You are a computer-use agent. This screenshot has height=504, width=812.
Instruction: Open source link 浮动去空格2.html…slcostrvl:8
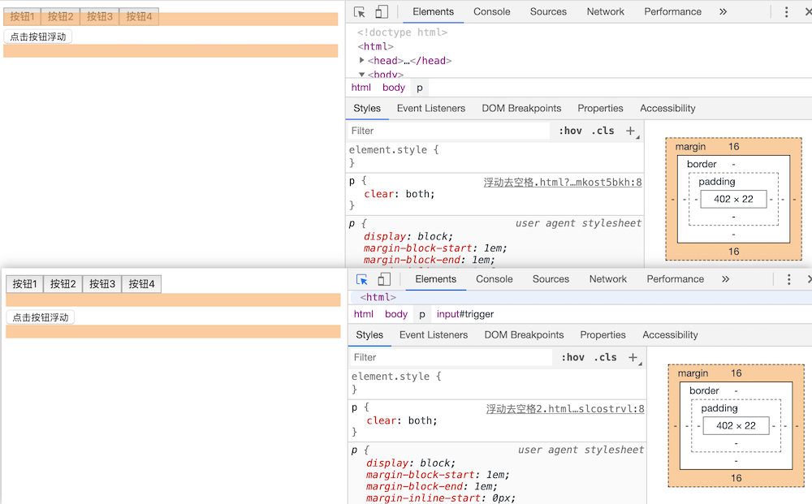[565, 409]
